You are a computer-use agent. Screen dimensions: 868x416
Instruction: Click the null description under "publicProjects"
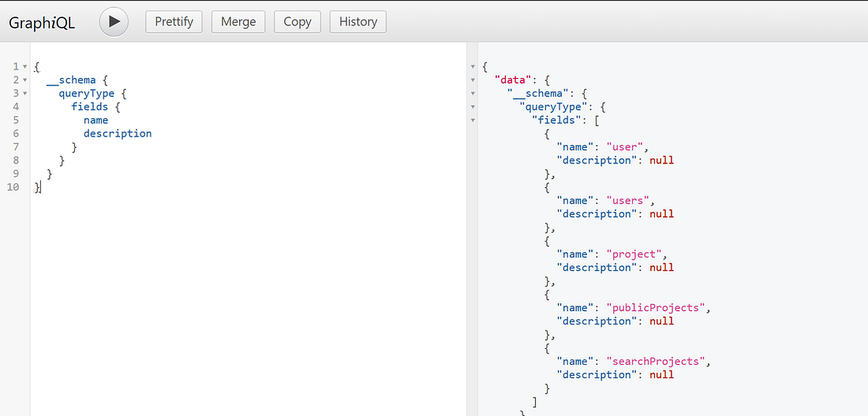pos(661,320)
